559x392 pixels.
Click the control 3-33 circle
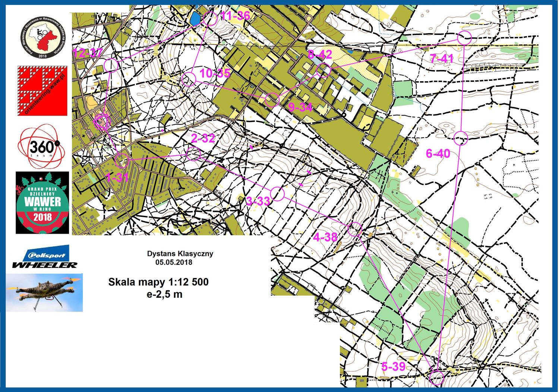277,194
